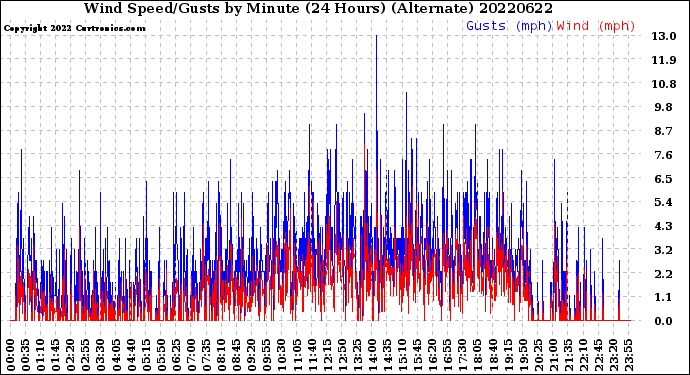Viewport: 690px width, 375px height.
Task: Click the 9.8 y-axis value
Action: click(x=664, y=107)
